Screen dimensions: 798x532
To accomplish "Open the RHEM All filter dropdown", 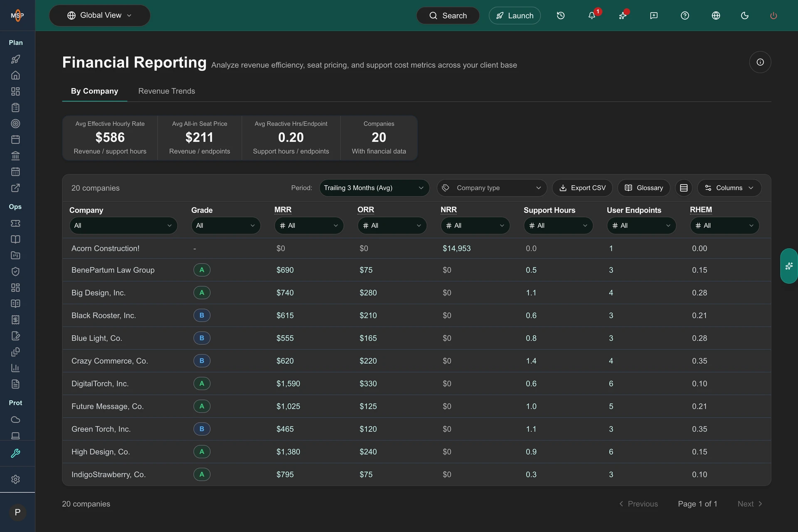I will (724, 225).
